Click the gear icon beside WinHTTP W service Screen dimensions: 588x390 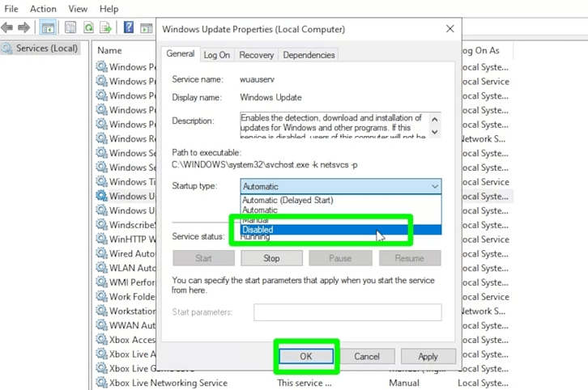pyautogui.click(x=101, y=239)
